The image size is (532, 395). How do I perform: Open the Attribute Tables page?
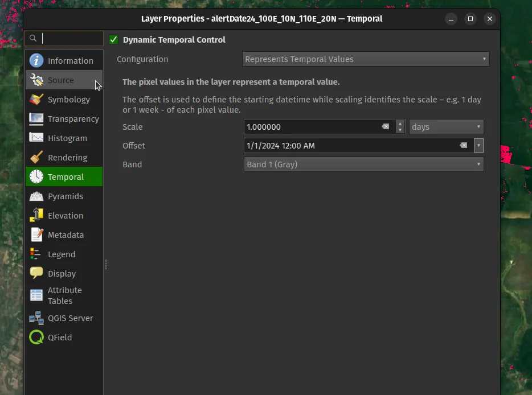(64, 295)
